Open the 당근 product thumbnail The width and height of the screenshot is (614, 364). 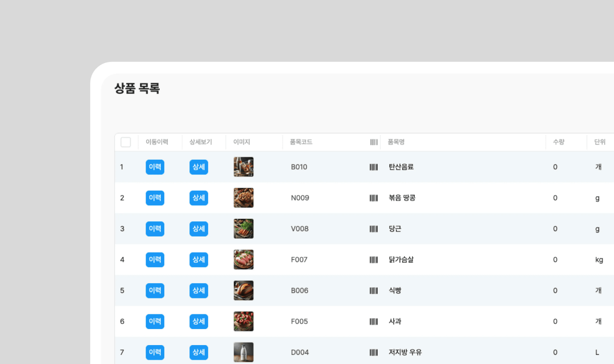click(243, 229)
